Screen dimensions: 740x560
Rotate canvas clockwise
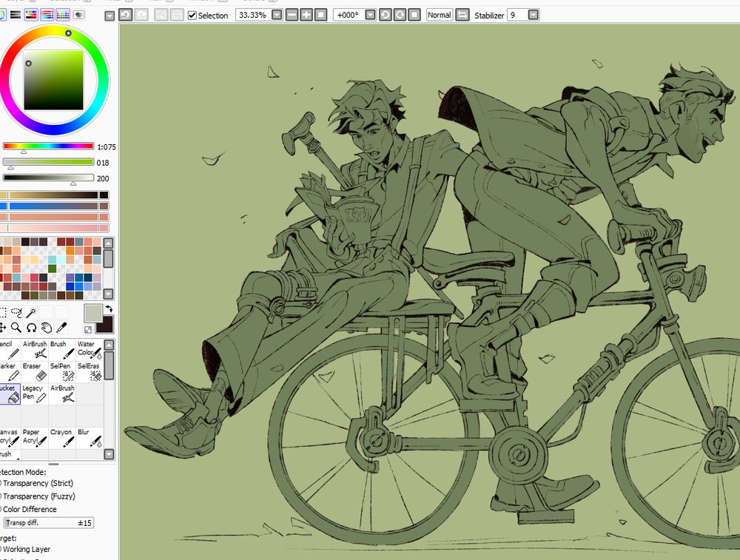(400, 15)
